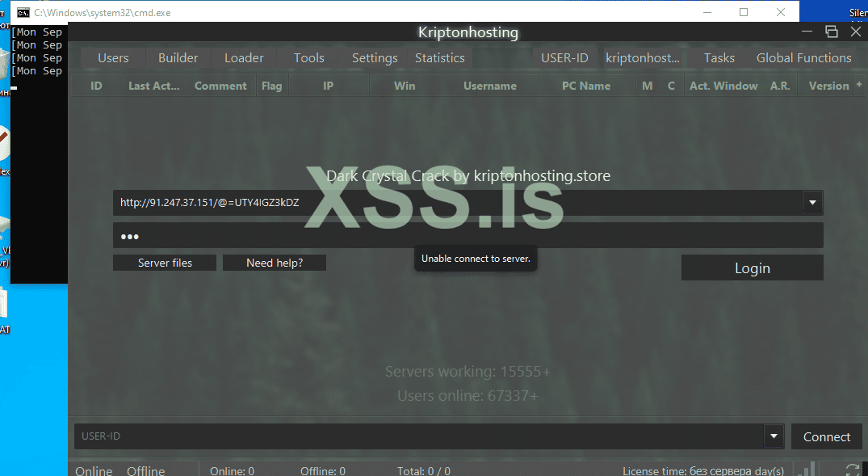Close the Kriptonhosting window
The width and height of the screenshot is (868, 476).
click(x=855, y=32)
